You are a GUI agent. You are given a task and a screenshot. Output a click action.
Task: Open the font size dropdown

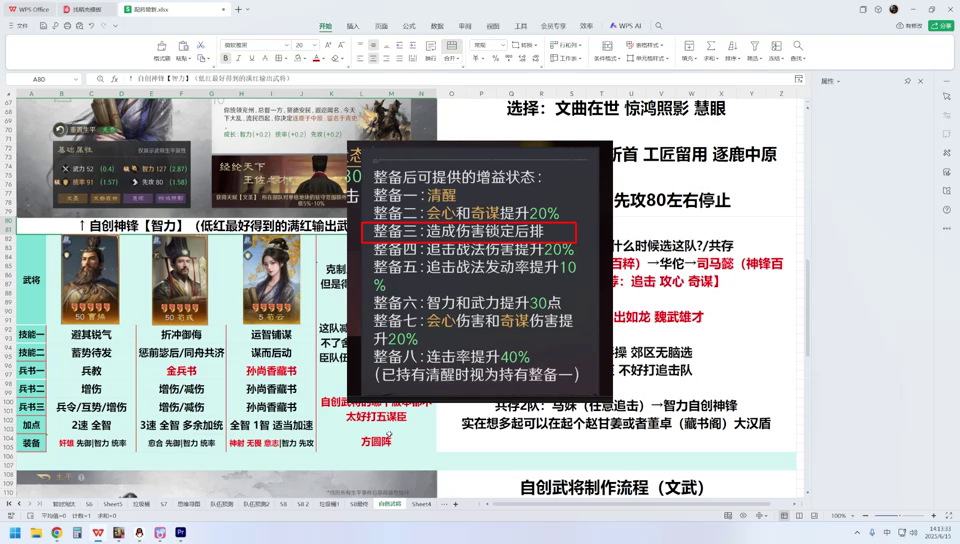point(314,45)
